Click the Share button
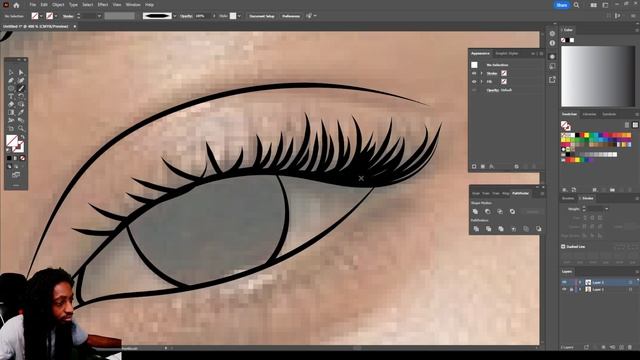 coord(562,5)
